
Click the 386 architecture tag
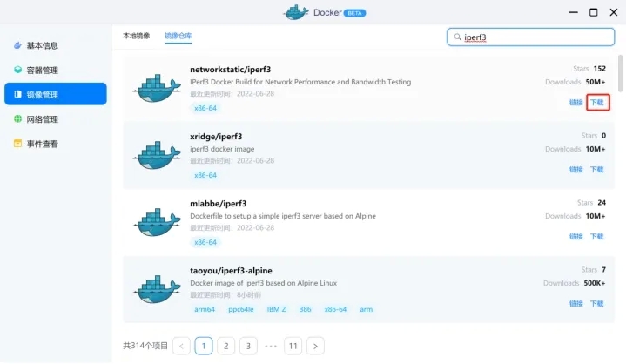(305, 309)
